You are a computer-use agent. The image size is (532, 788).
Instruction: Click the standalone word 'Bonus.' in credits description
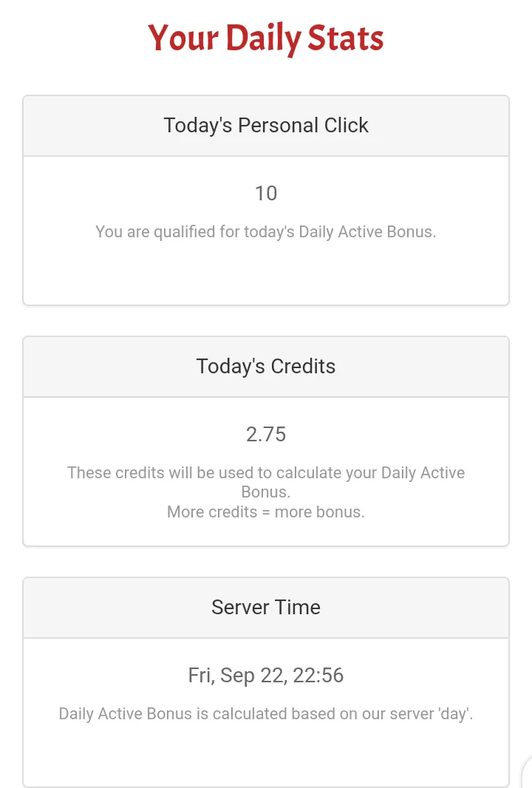pos(266,492)
